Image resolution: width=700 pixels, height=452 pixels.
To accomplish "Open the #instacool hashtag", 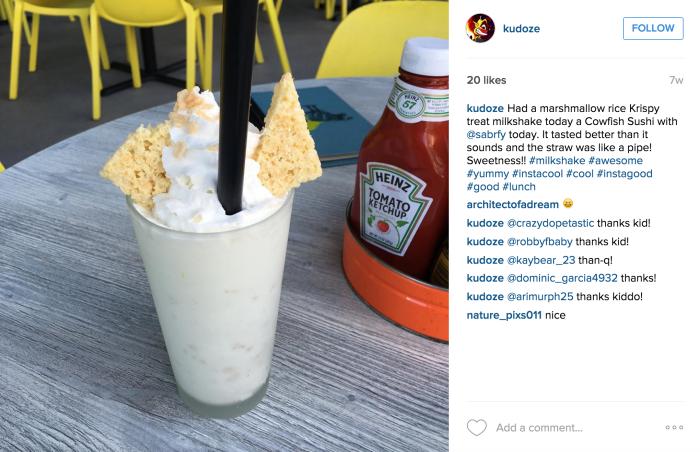I will (537, 174).
